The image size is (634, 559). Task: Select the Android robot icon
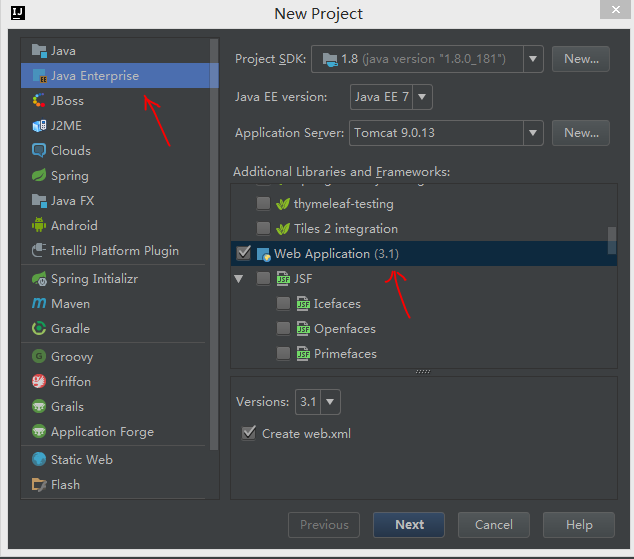[x=39, y=225]
